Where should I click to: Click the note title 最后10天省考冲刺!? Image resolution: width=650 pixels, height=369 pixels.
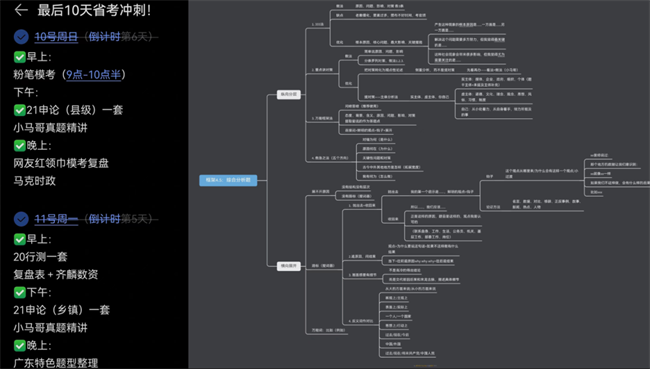coord(95,10)
